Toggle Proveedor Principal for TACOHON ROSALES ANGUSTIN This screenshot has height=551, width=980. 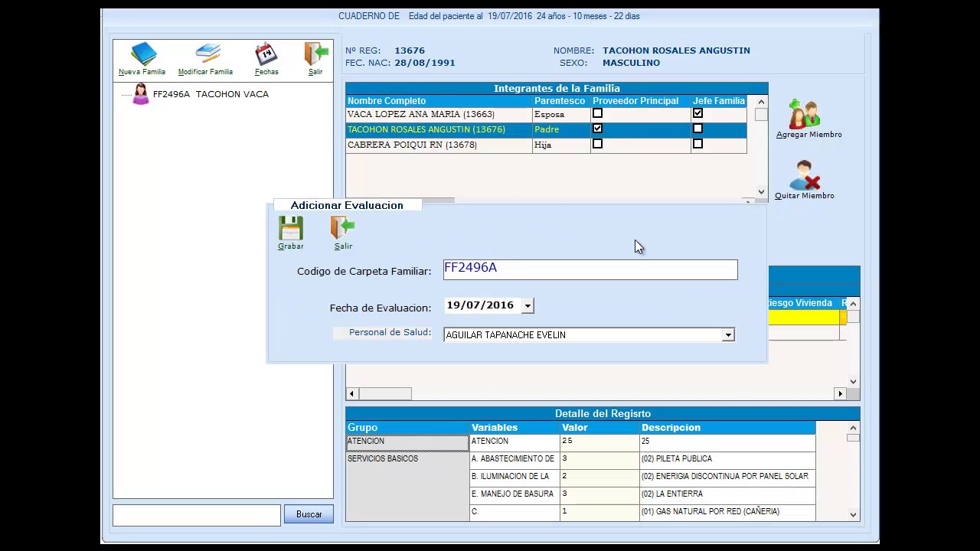598,129
